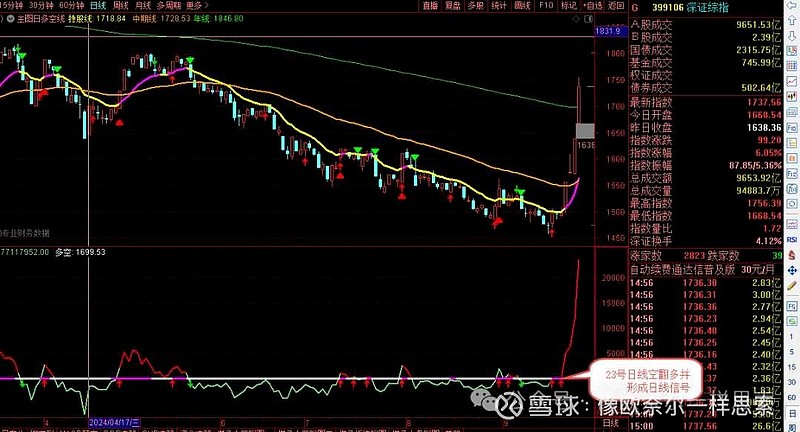Viewport: 800px width, 432px height.
Task: Switch to the 60分钟 period tab
Action: pos(71,6)
